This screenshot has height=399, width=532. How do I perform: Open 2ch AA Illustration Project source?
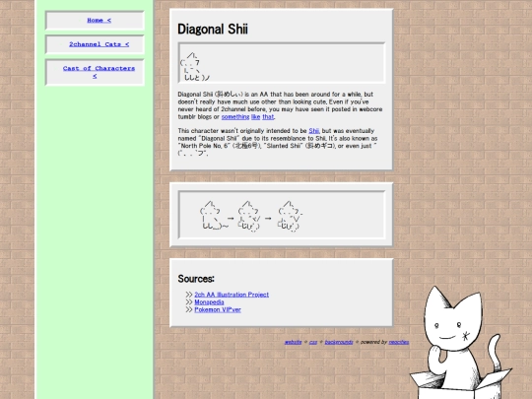[232, 295]
